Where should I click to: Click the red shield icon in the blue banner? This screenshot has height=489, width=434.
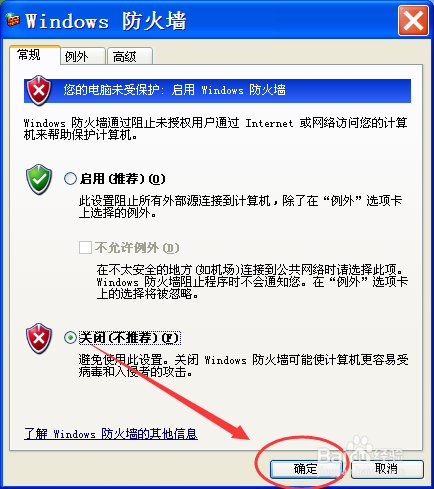(39, 90)
